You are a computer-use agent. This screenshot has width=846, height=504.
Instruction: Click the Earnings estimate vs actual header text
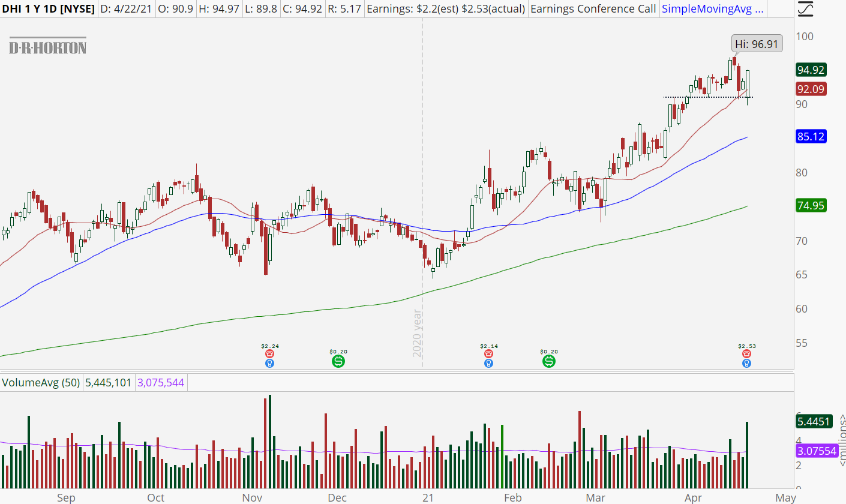pos(445,9)
